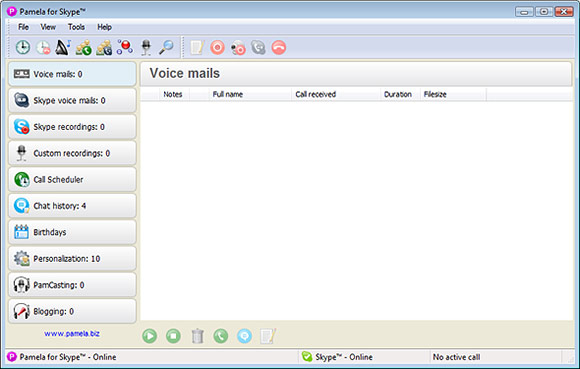This screenshot has width=580, height=369.
Task: Show Chat history entries
Action: (x=72, y=206)
